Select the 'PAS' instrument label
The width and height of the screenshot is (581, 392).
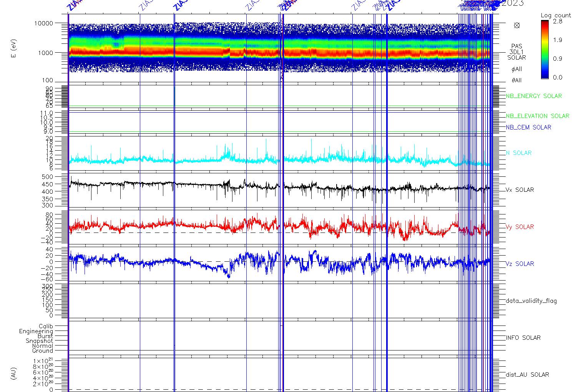pos(516,46)
